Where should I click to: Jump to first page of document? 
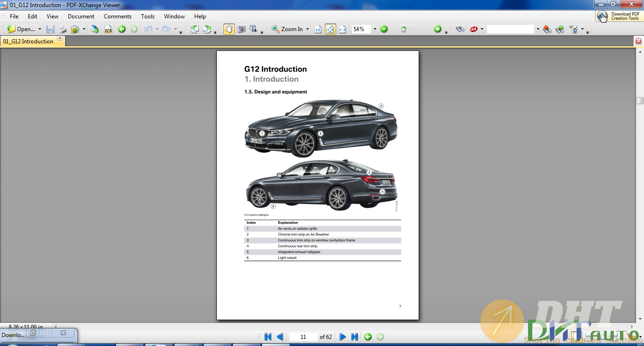click(268, 337)
